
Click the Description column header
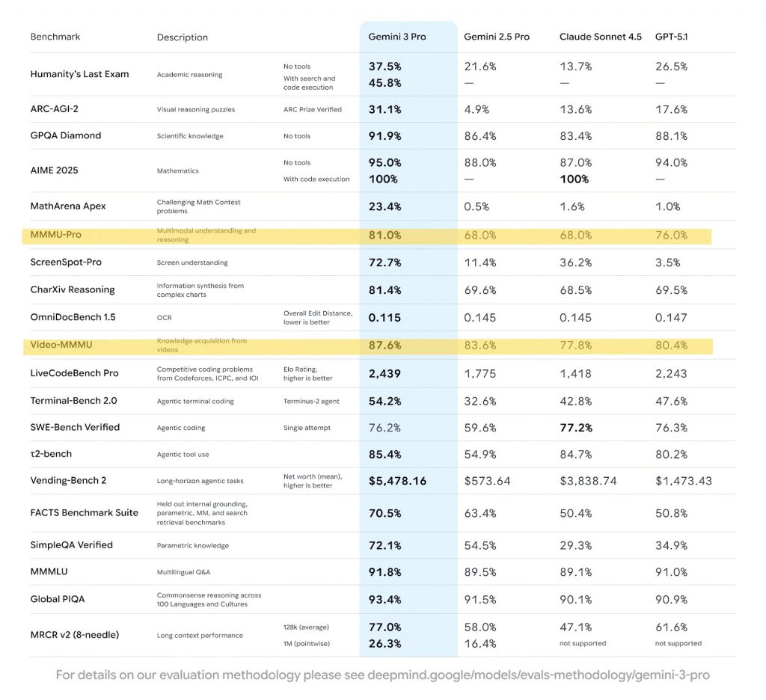coord(182,37)
